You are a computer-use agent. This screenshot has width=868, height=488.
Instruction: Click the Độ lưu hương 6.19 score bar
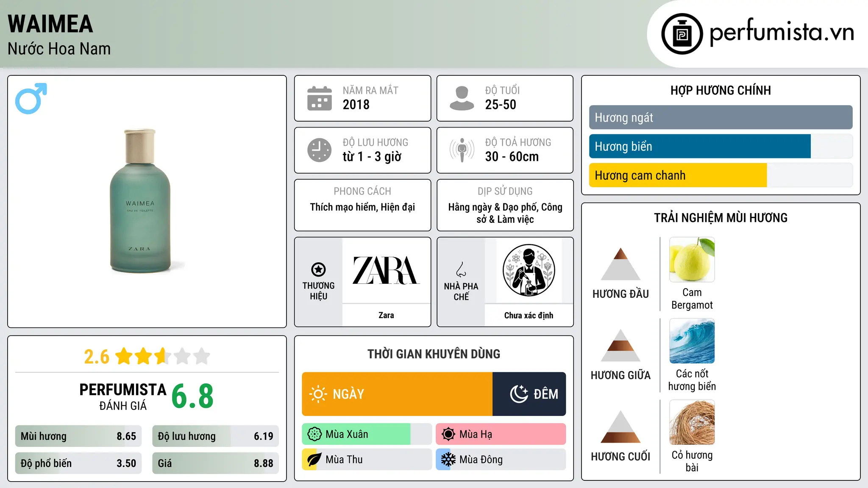pyautogui.click(x=216, y=436)
